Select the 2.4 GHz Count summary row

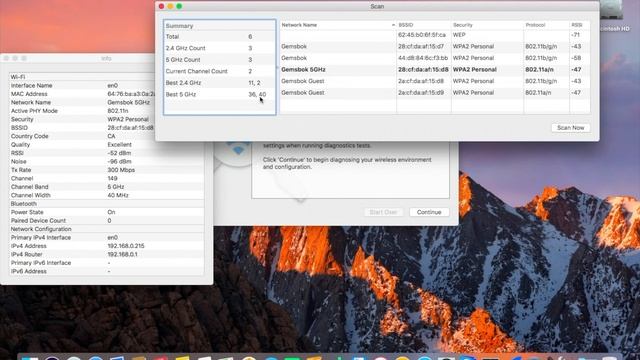pyautogui.click(x=220, y=48)
